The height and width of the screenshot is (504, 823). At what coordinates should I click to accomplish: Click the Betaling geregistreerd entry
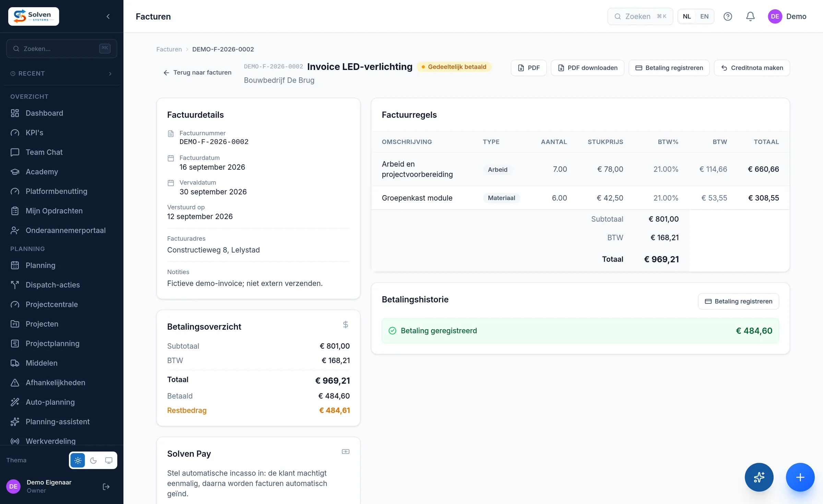(x=580, y=331)
